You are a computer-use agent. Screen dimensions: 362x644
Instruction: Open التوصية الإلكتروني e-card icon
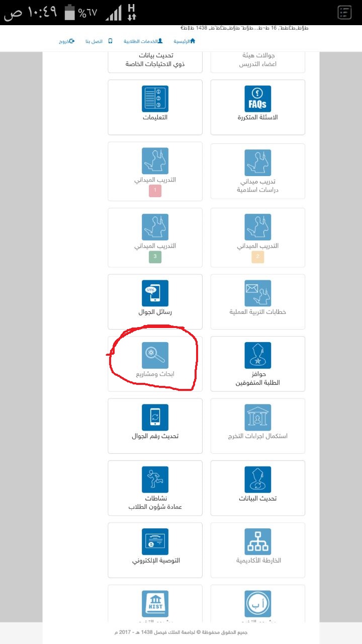pos(155,541)
